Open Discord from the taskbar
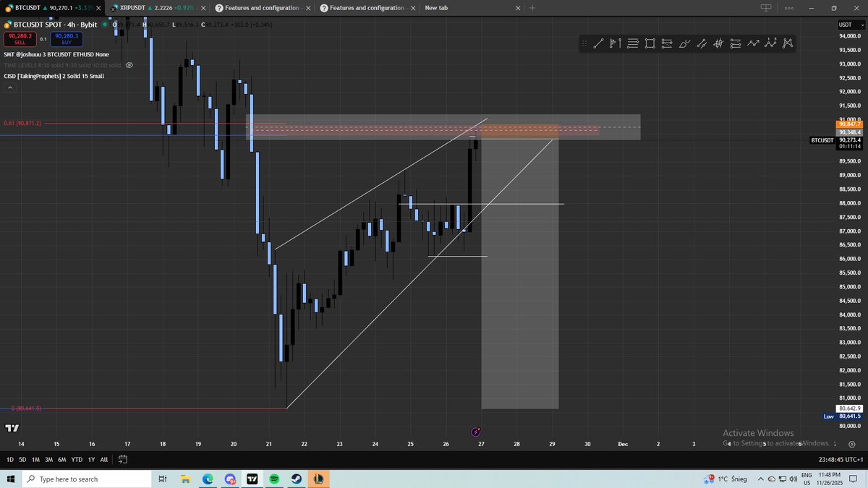868x488 pixels. [x=230, y=479]
